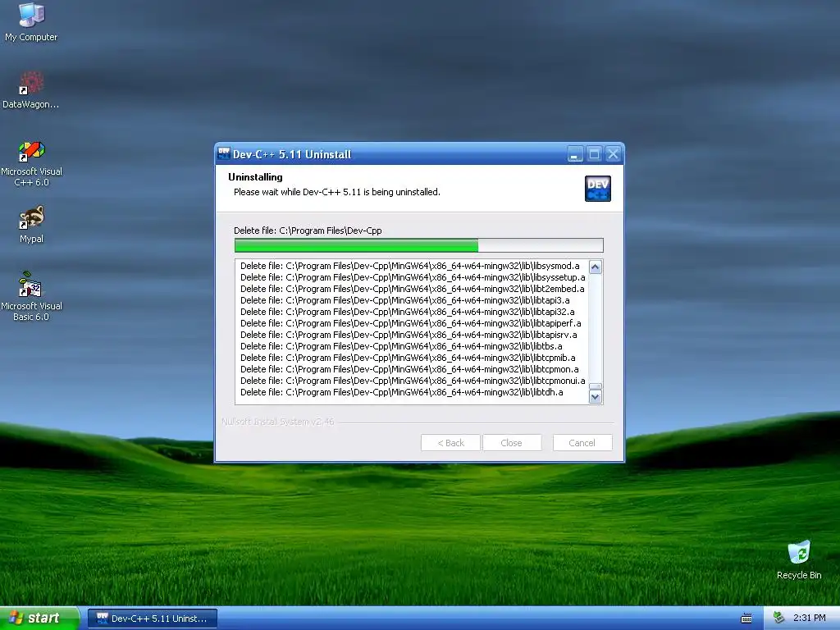The height and width of the screenshot is (630, 840).
Task: Click the log line for libtapi32.a
Action: [407, 312]
